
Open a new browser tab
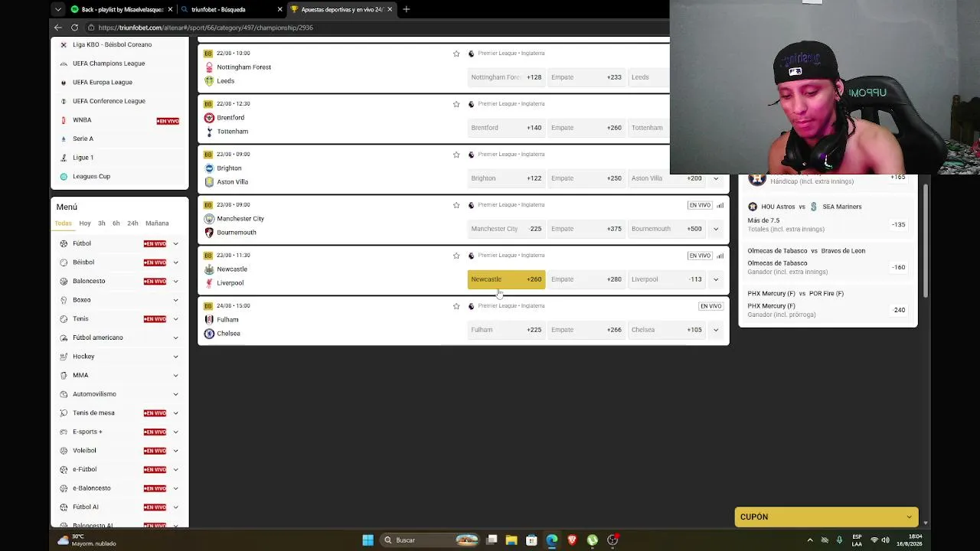[x=407, y=9]
